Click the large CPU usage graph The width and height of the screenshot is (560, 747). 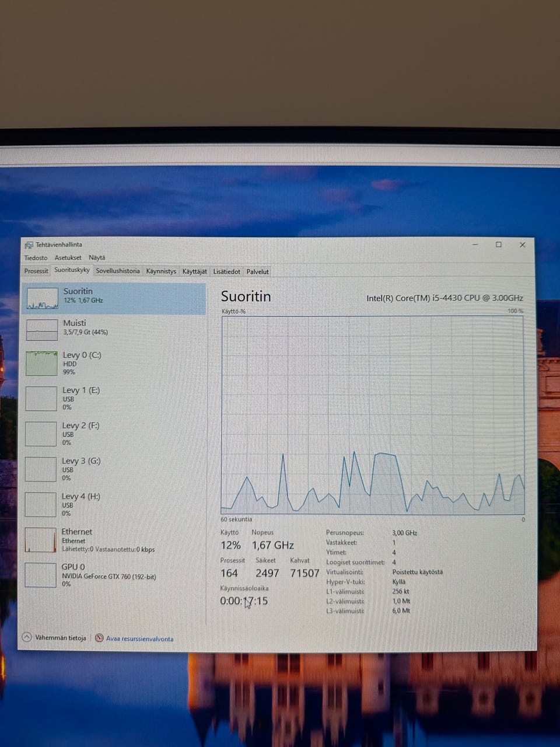click(372, 415)
